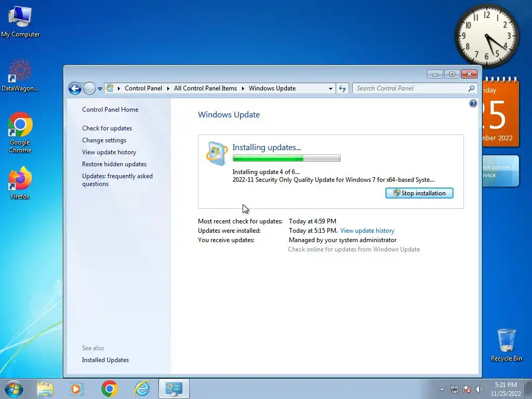Launch Firefox from the desktop shortcut
This screenshot has width=532, height=399.
(20, 183)
